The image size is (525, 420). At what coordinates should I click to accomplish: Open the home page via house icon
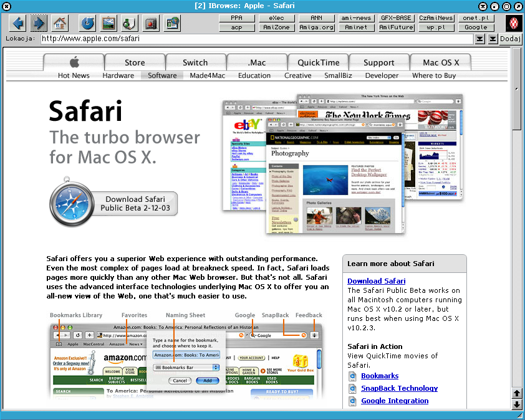click(60, 23)
